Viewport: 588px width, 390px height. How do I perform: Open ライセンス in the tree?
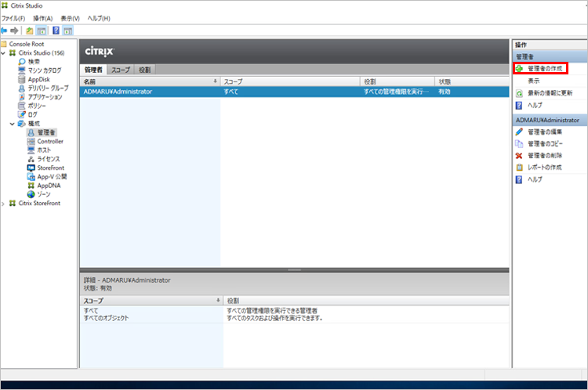point(49,159)
